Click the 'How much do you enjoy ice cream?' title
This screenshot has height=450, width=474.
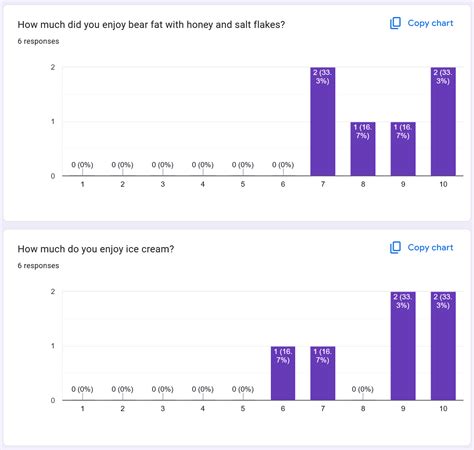point(96,249)
